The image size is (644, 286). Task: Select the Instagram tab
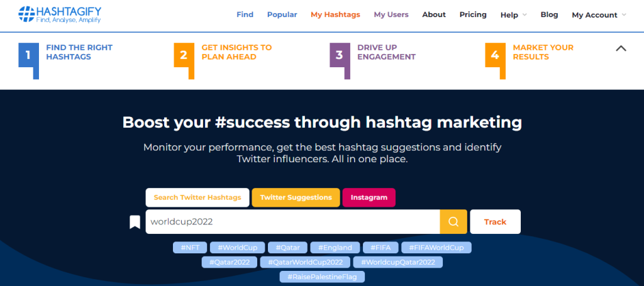click(369, 197)
